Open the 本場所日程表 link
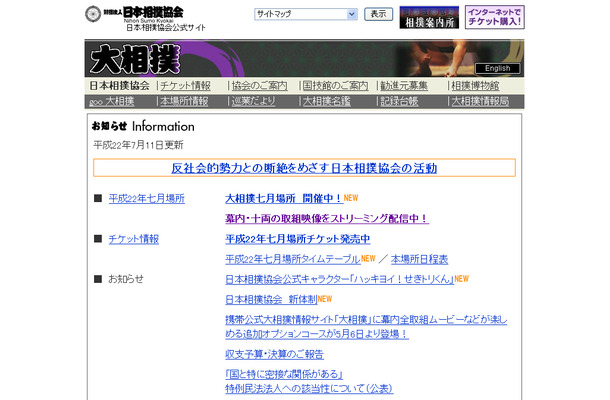610x400 pixels. (419, 259)
